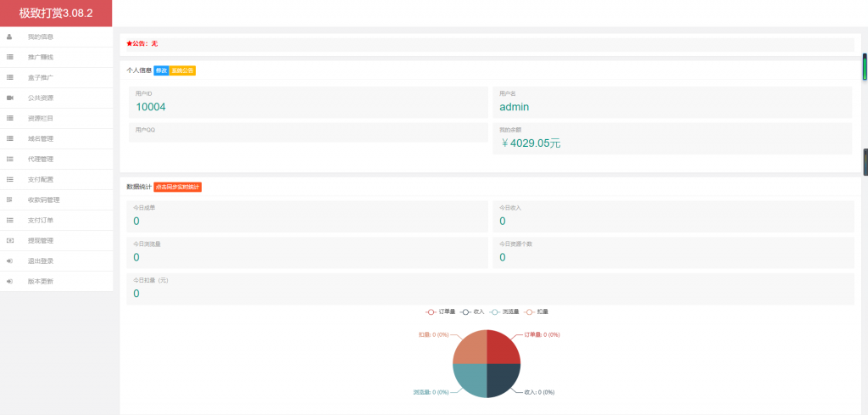Click the 今日收入 statistic card
Image resolution: width=868 pixels, height=415 pixels.
(673, 216)
